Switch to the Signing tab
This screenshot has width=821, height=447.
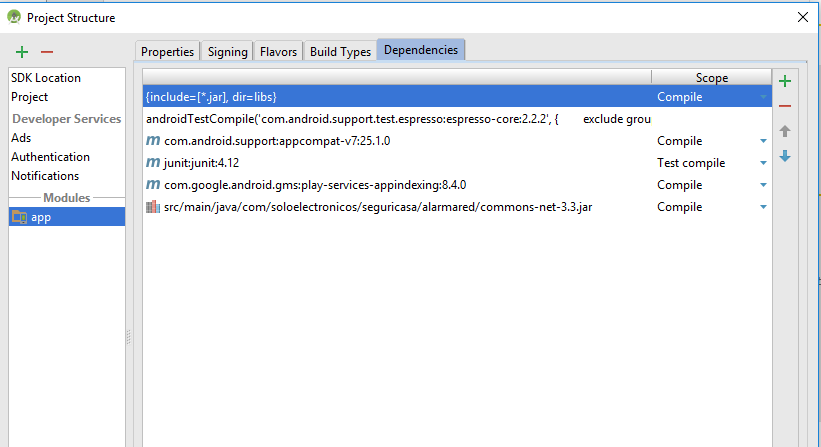[x=228, y=52]
